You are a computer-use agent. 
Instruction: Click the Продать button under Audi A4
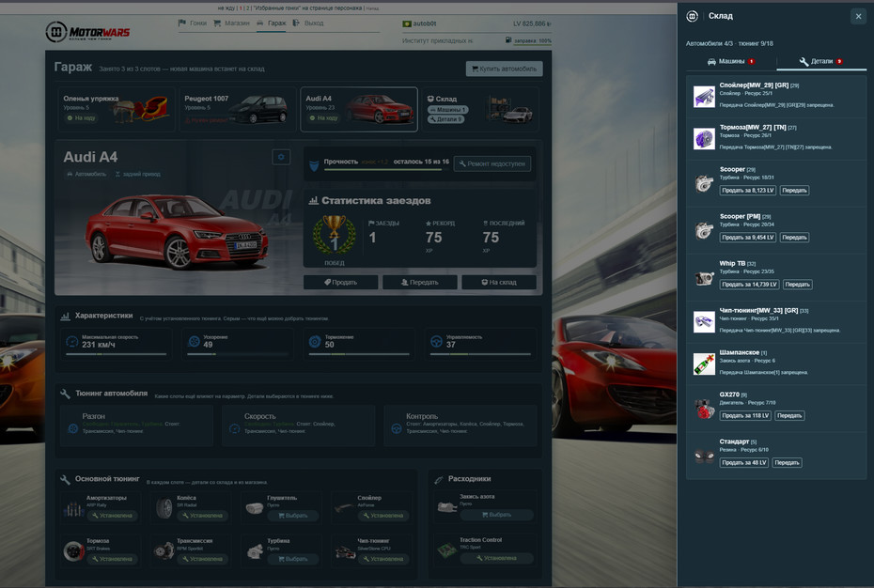pyautogui.click(x=340, y=283)
